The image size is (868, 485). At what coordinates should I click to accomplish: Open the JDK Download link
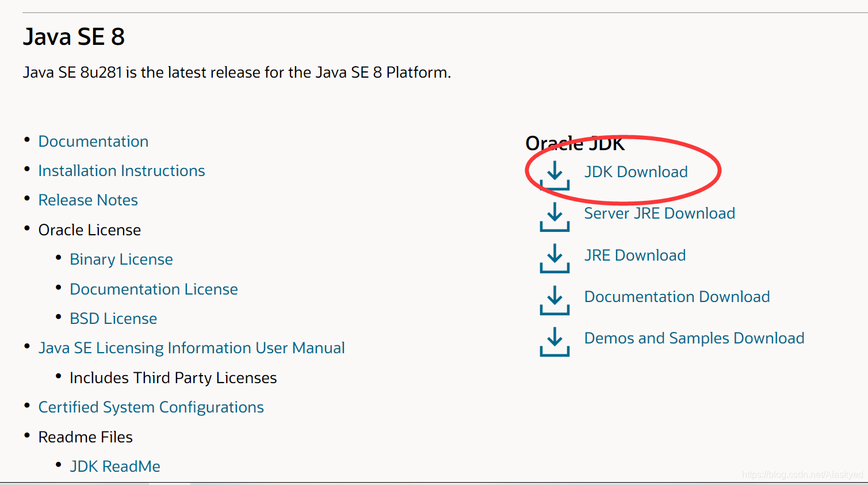coord(636,171)
